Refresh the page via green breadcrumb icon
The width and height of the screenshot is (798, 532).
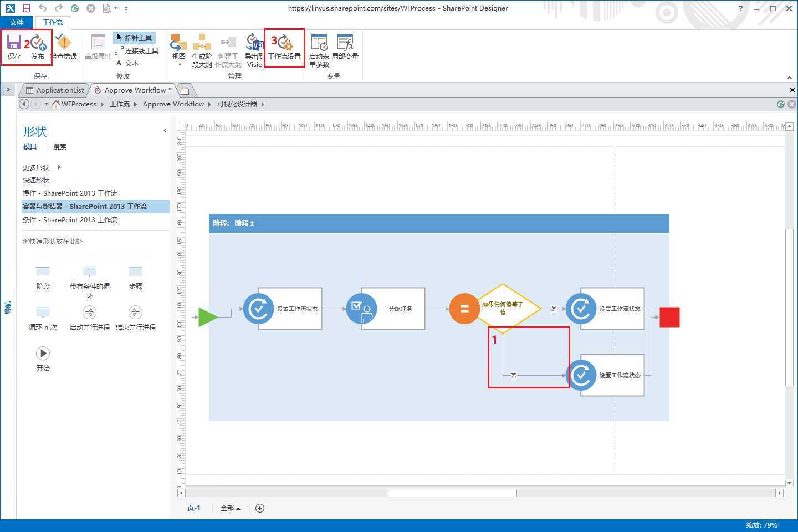[781, 104]
